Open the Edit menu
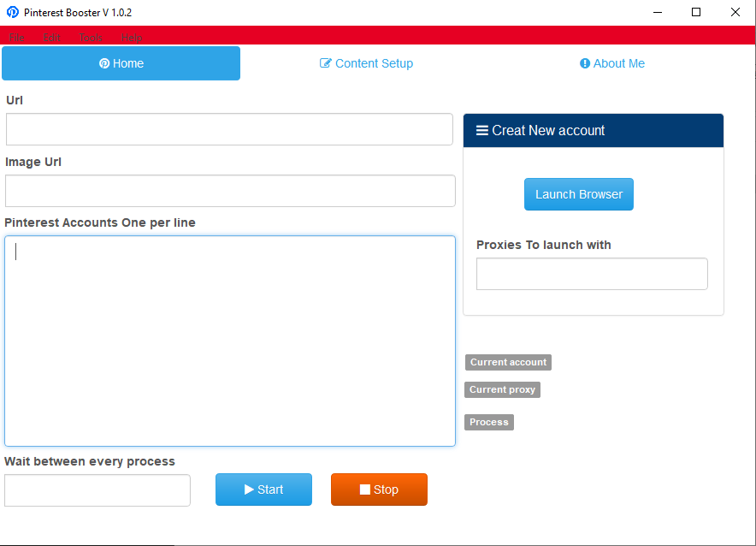The height and width of the screenshot is (546, 756). click(52, 38)
